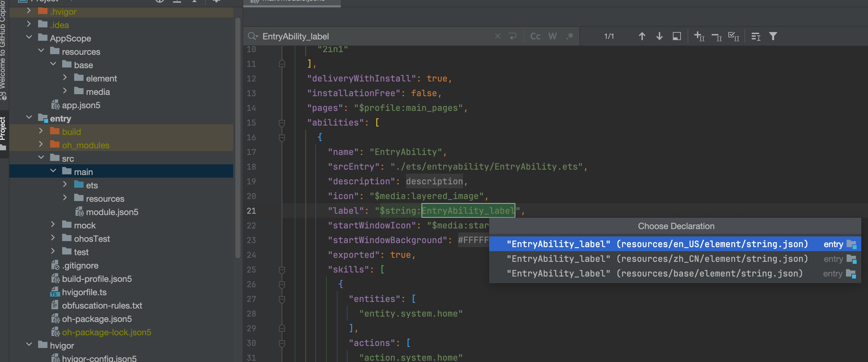This screenshot has height=362, width=868.
Task: Toggle Words (W) search option
Action: click(553, 36)
